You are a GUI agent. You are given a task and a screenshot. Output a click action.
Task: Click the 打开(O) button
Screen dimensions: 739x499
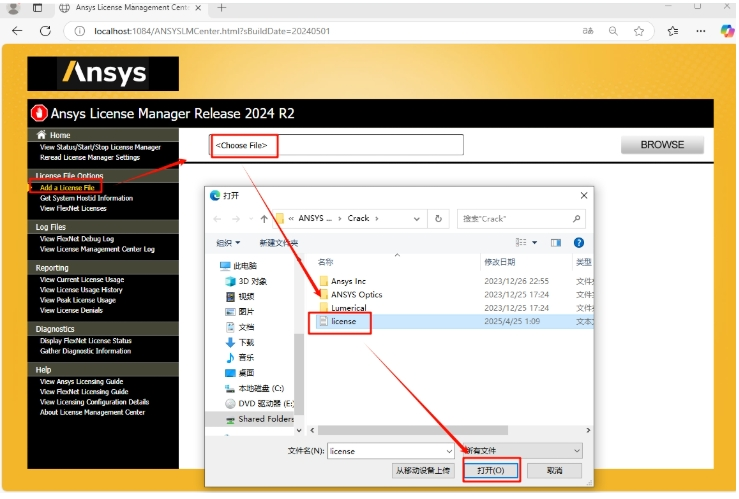click(x=491, y=470)
